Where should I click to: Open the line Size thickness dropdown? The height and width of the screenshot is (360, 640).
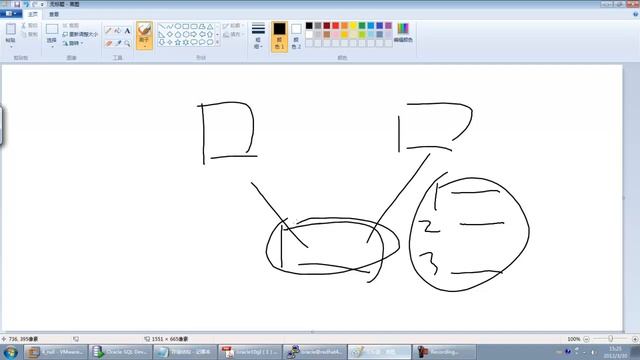click(258, 36)
